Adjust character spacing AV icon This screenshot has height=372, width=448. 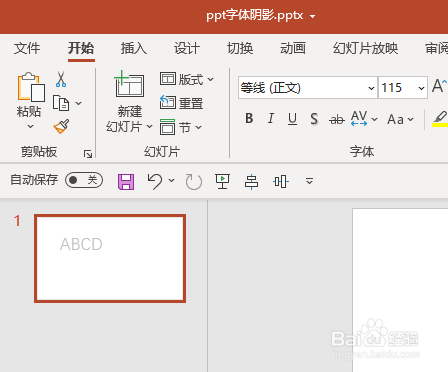click(x=359, y=118)
